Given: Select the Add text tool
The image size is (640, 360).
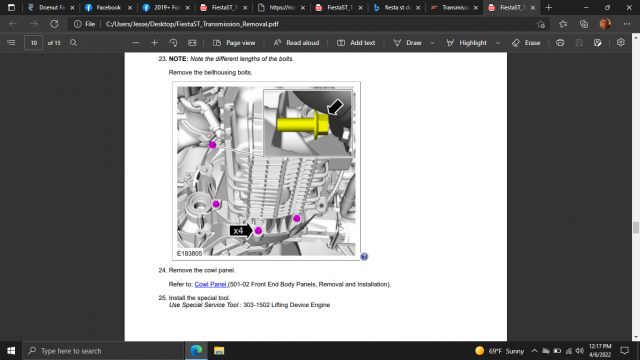Looking at the screenshot, I should click(x=356, y=42).
